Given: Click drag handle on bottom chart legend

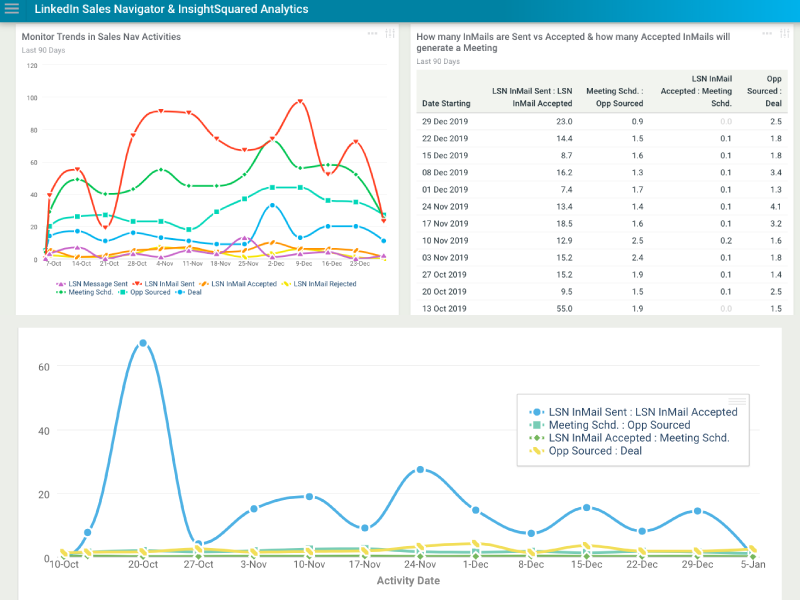Looking at the screenshot, I should 736,400.
